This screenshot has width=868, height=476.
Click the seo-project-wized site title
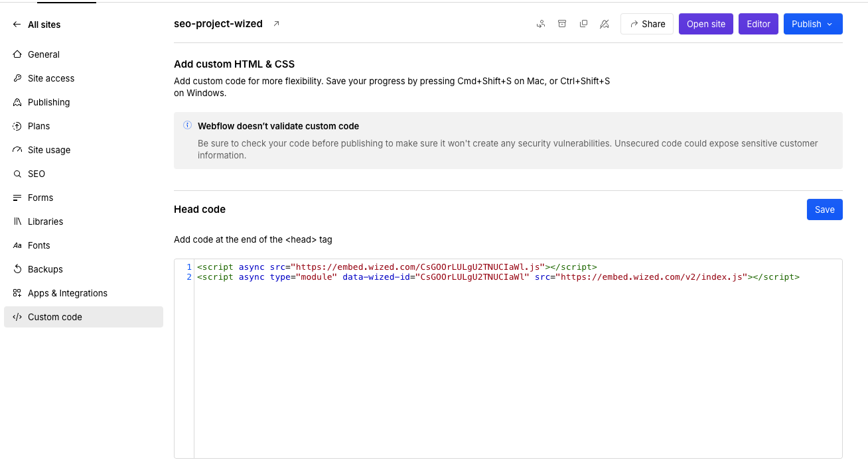218,24
